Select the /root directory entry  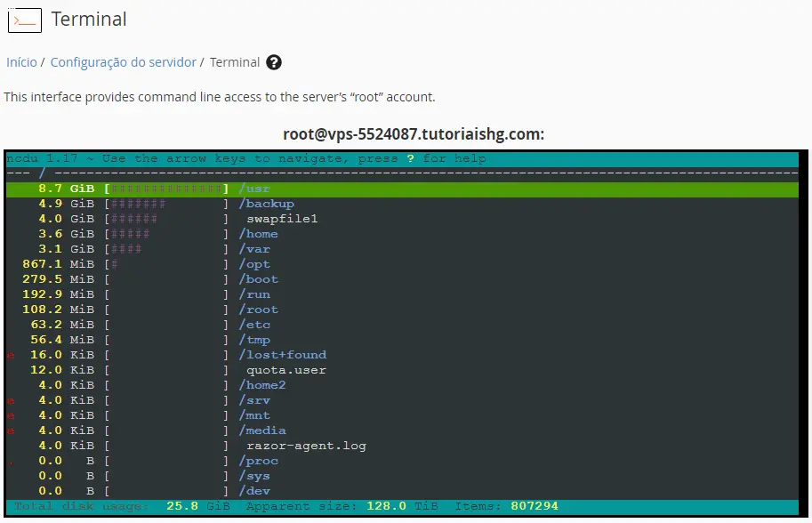point(258,310)
